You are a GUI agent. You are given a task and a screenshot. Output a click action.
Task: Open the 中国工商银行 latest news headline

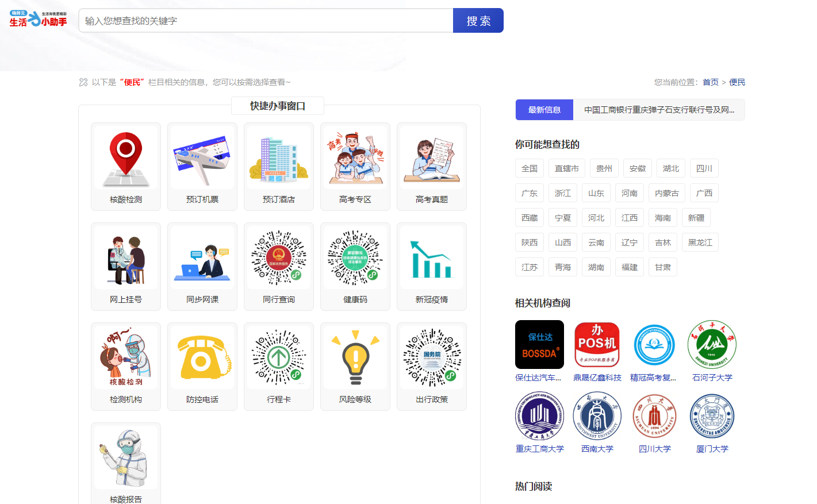click(659, 110)
